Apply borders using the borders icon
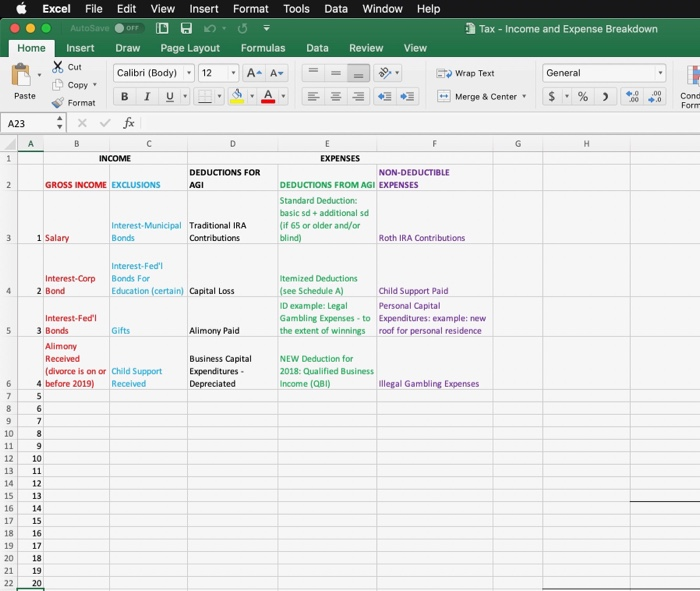 [x=205, y=96]
